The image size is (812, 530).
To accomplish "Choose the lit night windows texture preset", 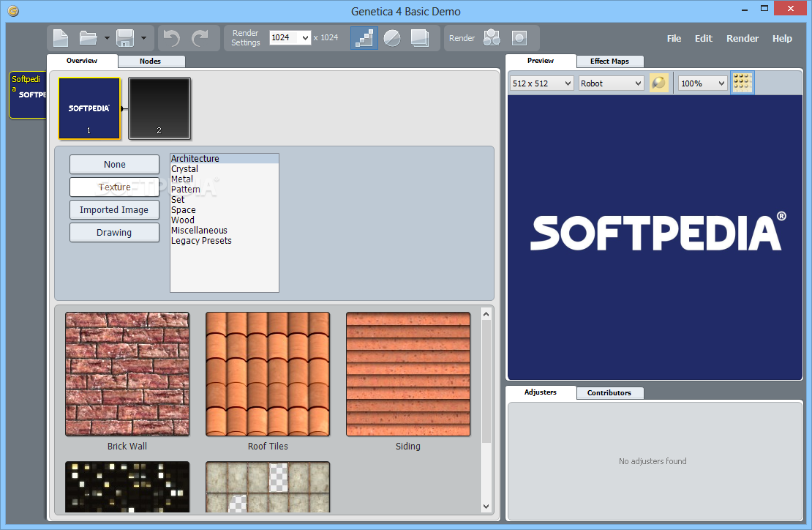I will pyautogui.click(x=127, y=487).
